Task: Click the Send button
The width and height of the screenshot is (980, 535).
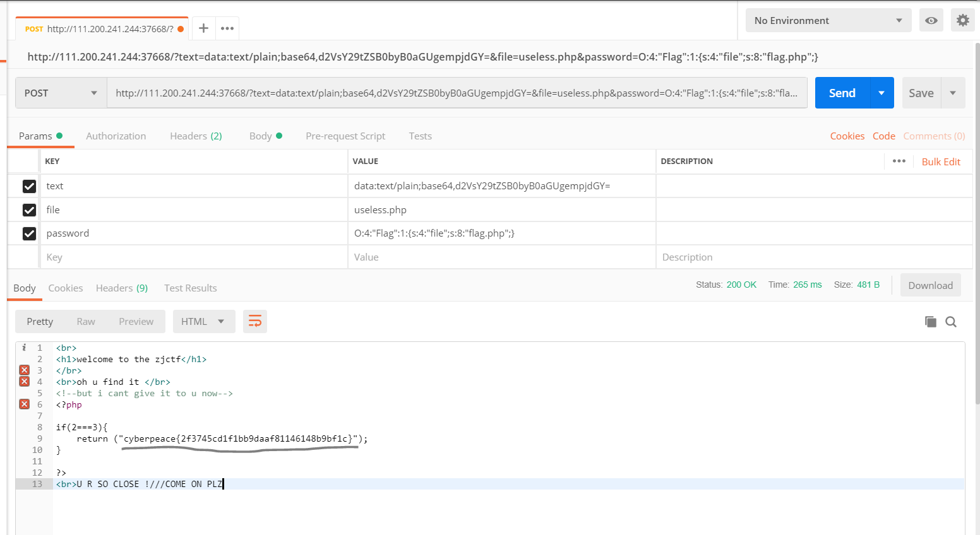Action: [x=842, y=93]
